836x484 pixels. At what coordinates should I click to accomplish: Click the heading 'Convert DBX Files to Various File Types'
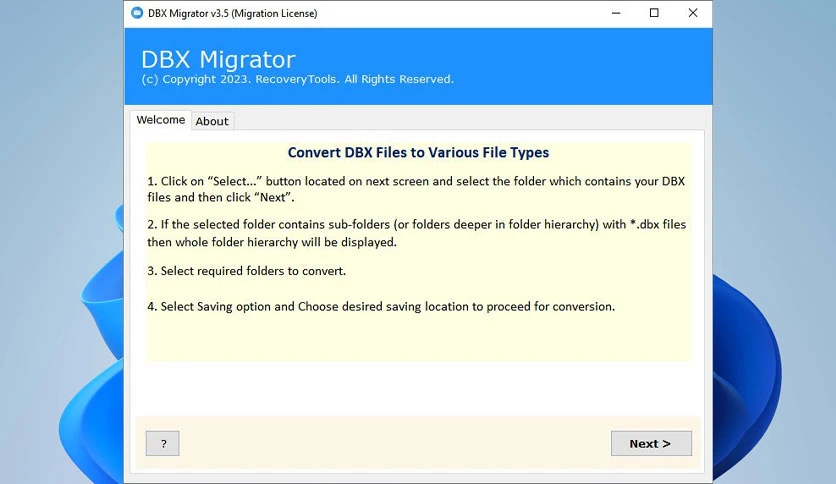tap(418, 152)
